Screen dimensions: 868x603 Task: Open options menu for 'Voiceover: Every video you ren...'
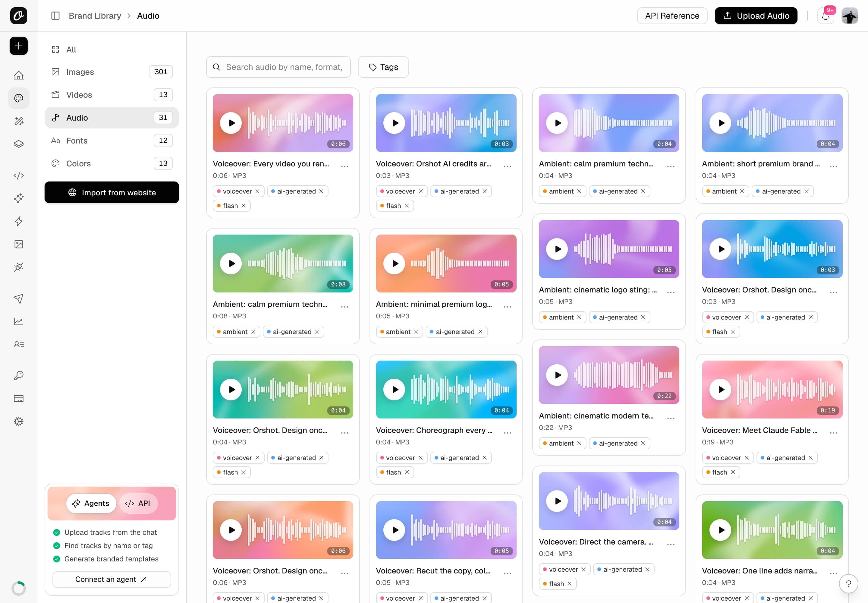344,166
